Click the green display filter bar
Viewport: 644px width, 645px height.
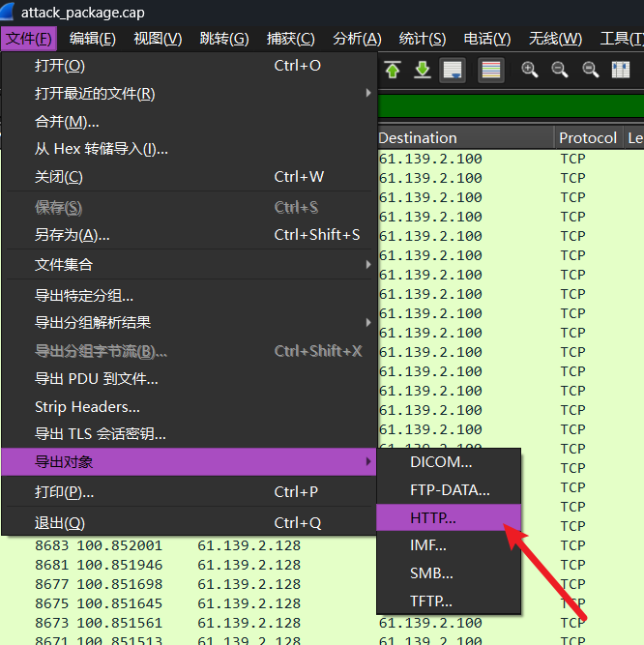pyautogui.click(x=511, y=105)
